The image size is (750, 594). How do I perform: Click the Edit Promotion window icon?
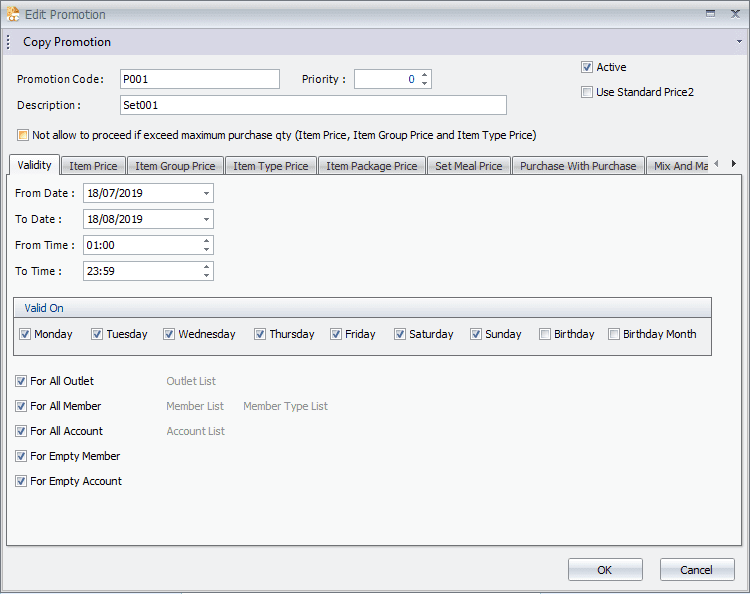[x=12, y=14]
